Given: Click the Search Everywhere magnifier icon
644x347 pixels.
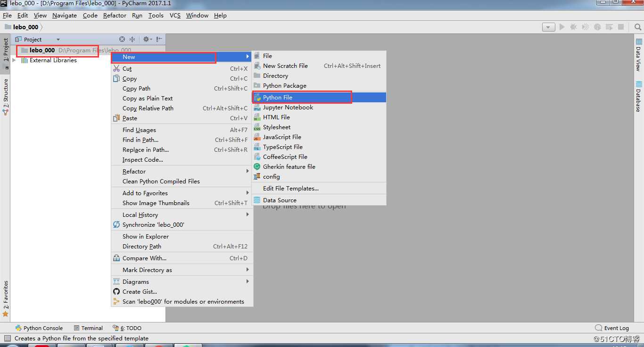Looking at the screenshot, I should point(638,27).
